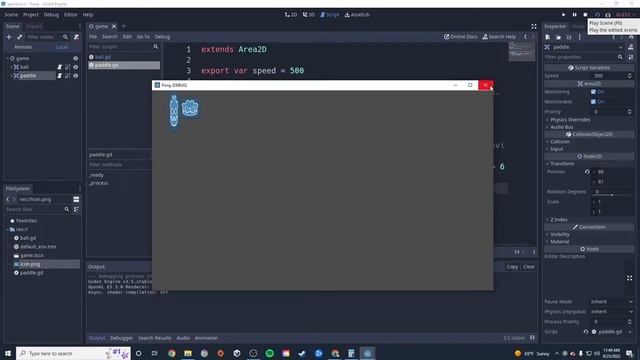Open Spotify from the Windows taskbar
This screenshot has height=360, width=640.
269,353
